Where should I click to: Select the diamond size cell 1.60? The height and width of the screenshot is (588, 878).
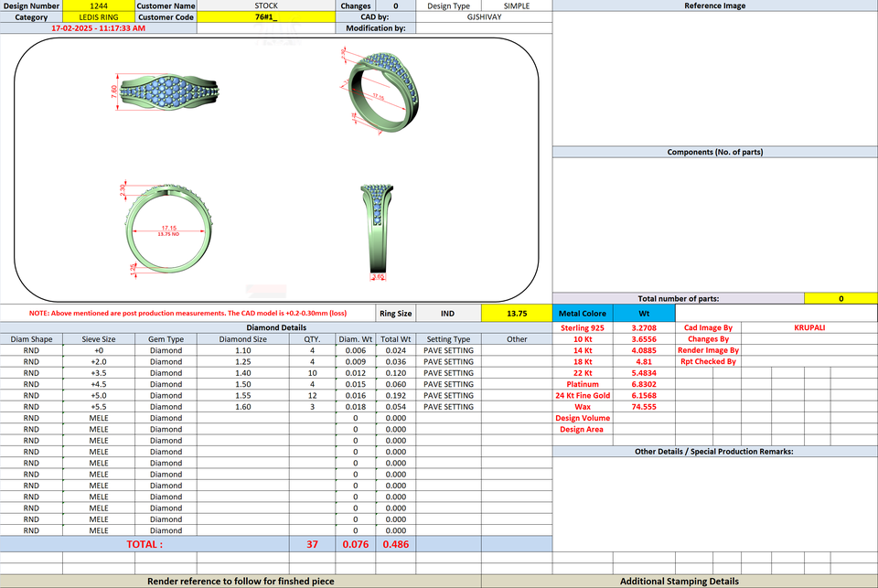tap(243, 407)
